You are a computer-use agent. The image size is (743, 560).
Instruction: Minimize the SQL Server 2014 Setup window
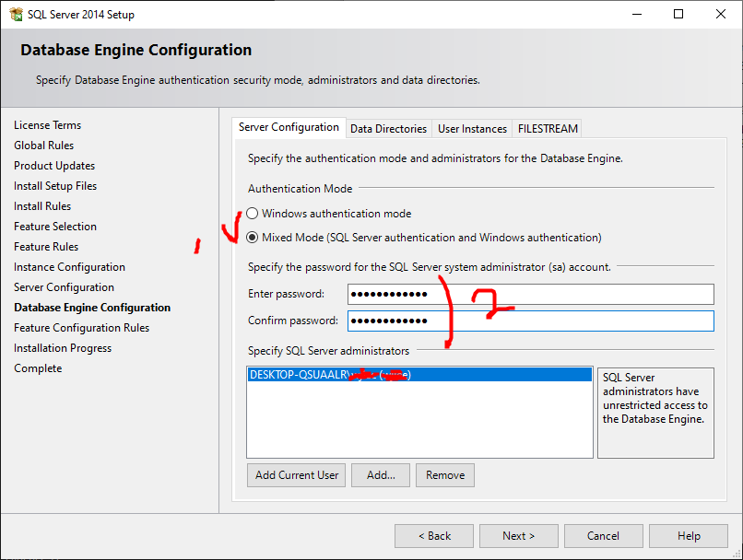[x=637, y=14]
